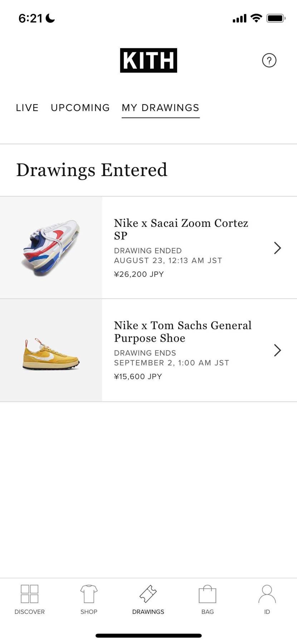
Task: Tap the ¥15,600 JPY price text
Action: [x=138, y=377]
